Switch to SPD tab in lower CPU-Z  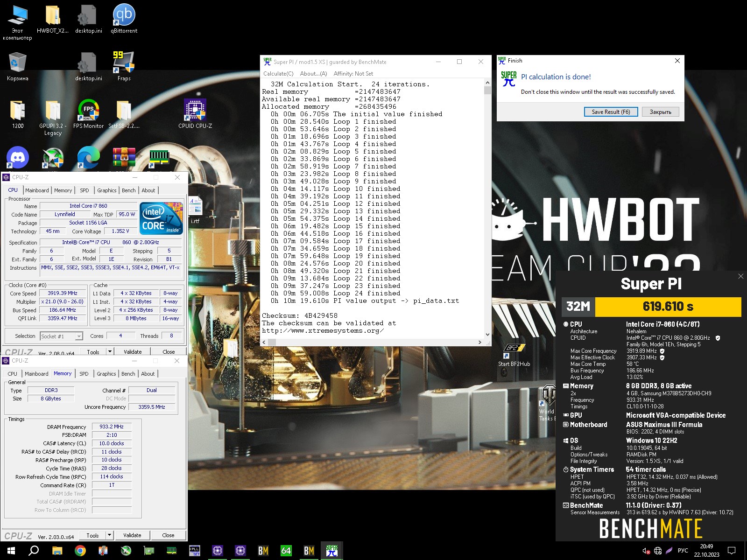(x=84, y=374)
